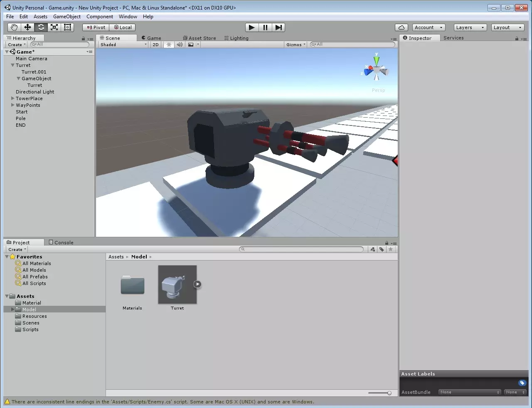Toggle the Pivot handle position button
Viewport: 532px width, 408px height.
(96, 27)
